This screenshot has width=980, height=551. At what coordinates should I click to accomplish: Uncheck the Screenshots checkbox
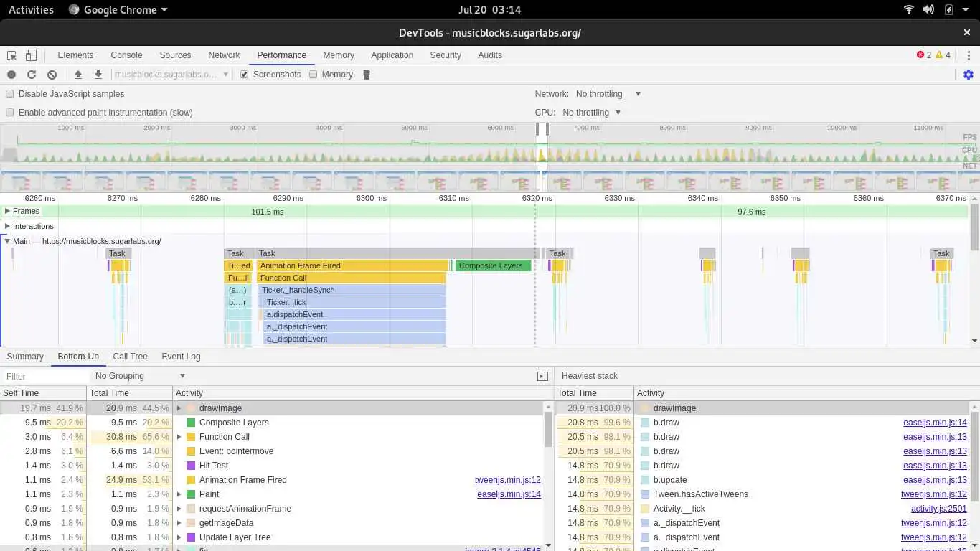point(245,75)
